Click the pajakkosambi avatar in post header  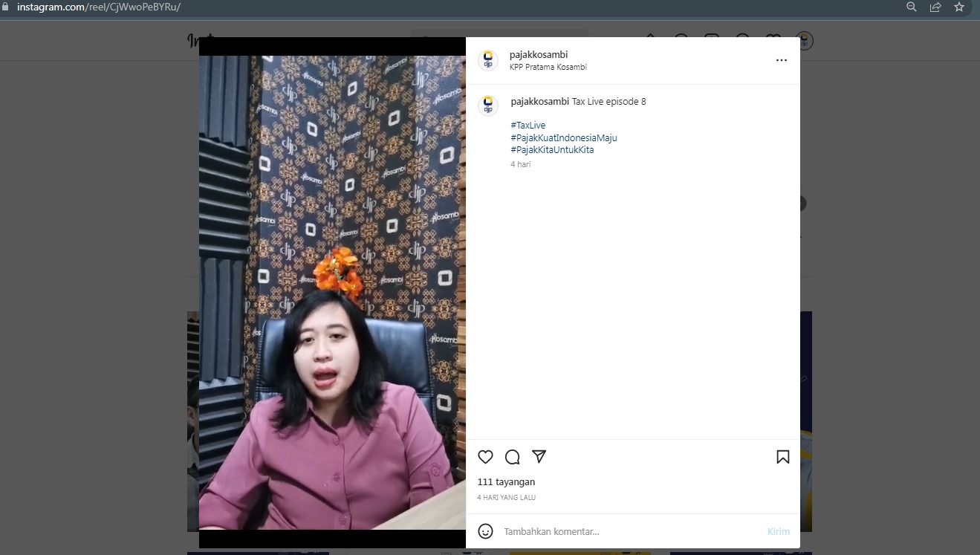(x=488, y=60)
